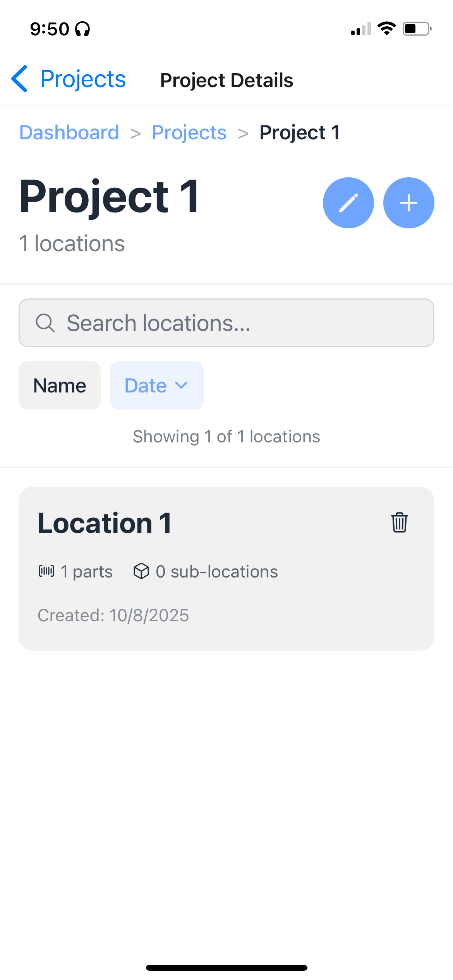This screenshot has height=980, width=453.
Task: Tap the barcode parts icon
Action: tap(46, 571)
